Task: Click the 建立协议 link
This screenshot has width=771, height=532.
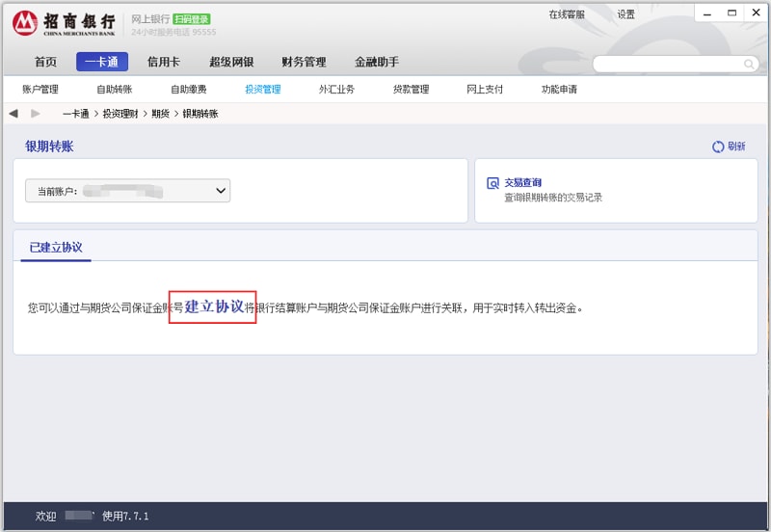Action: click(213, 306)
